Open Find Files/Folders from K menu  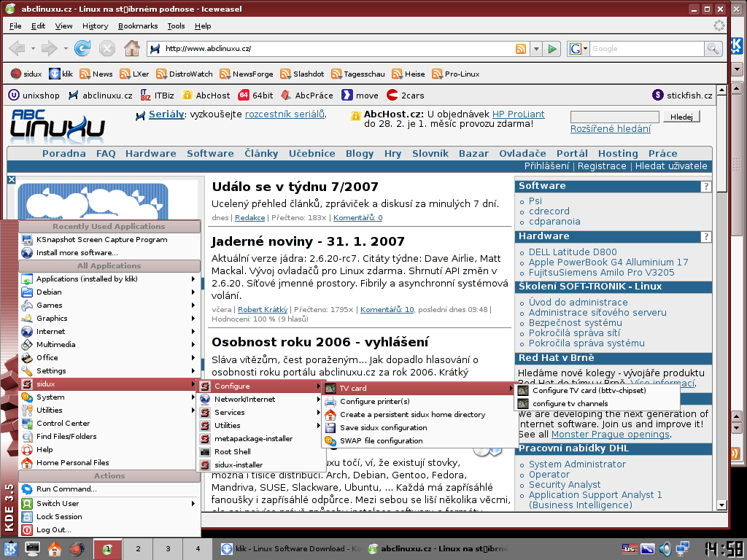pos(109,436)
